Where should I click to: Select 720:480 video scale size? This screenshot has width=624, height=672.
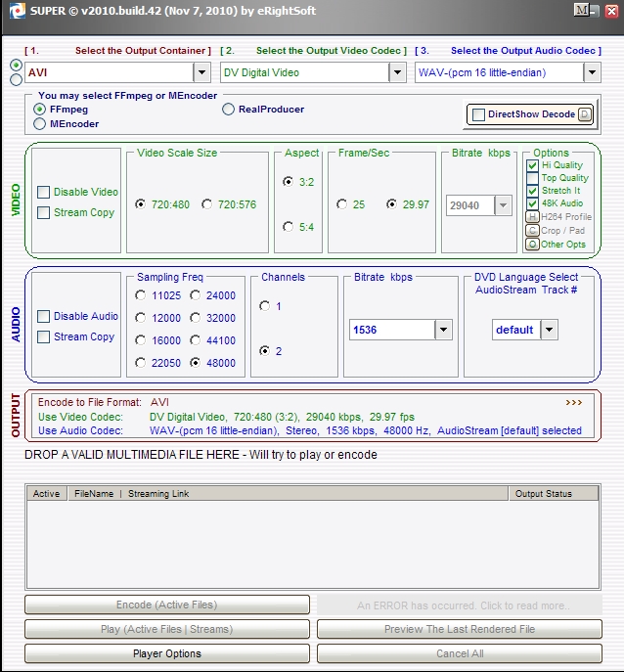140,204
